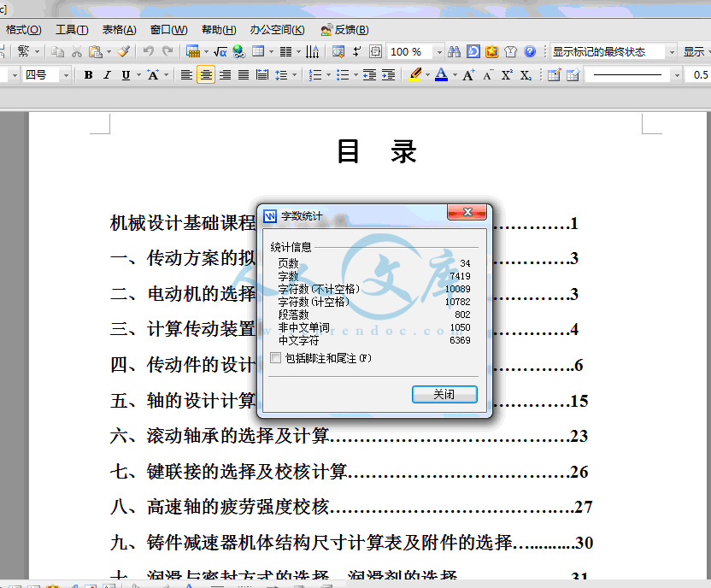Click the yellow highlight color marker
The height and width of the screenshot is (588, 711).
tap(414, 74)
